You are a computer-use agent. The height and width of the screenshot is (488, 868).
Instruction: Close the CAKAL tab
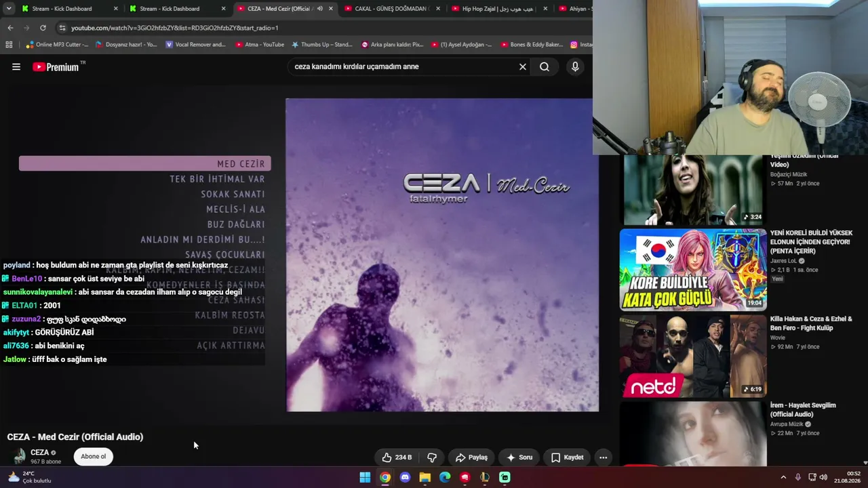coord(438,9)
